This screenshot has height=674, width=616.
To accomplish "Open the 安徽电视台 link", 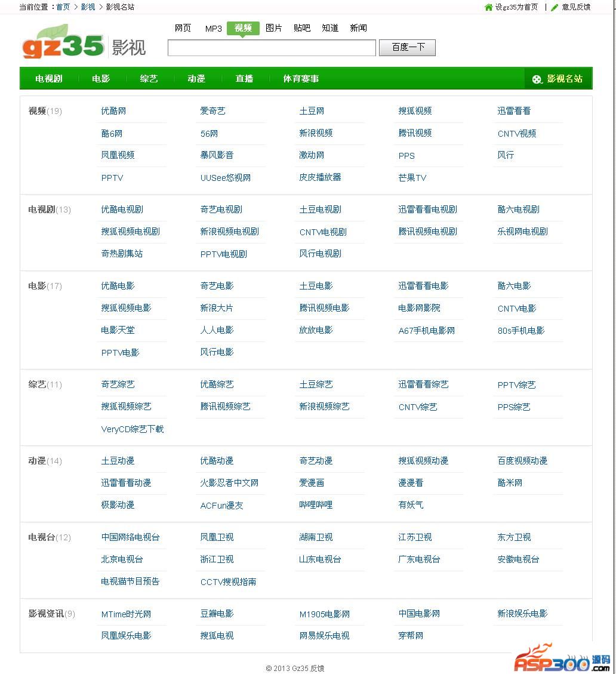I will [519, 559].
